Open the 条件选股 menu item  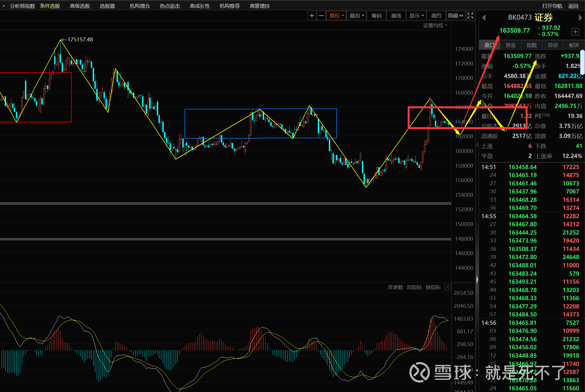(50, 6)
